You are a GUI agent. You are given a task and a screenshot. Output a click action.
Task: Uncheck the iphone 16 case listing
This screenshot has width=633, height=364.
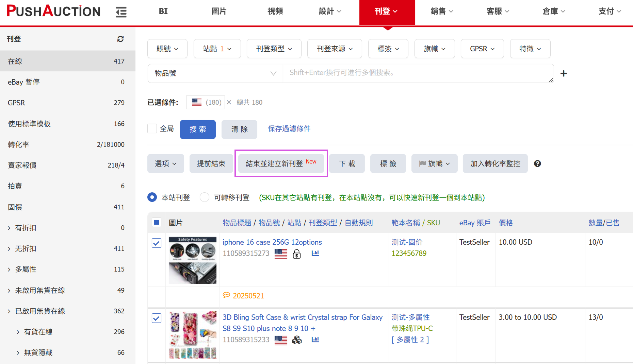157,243
